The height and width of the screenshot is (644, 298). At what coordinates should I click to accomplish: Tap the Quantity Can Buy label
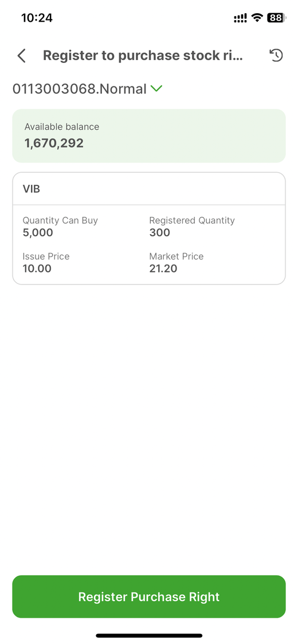60,220
